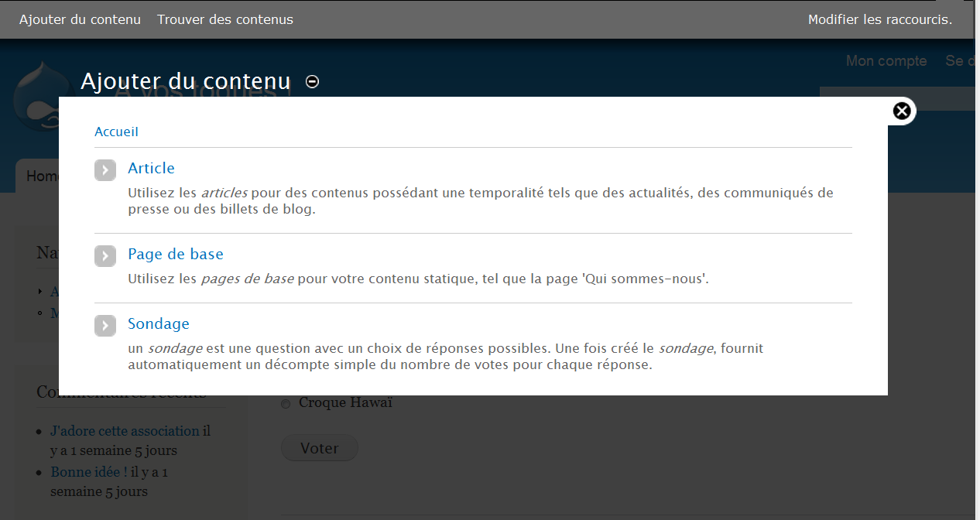Viewport: 980px width, 520px height.
Task: Click the Modifier les raccourcis link
Action: click(x=880, y=19)
